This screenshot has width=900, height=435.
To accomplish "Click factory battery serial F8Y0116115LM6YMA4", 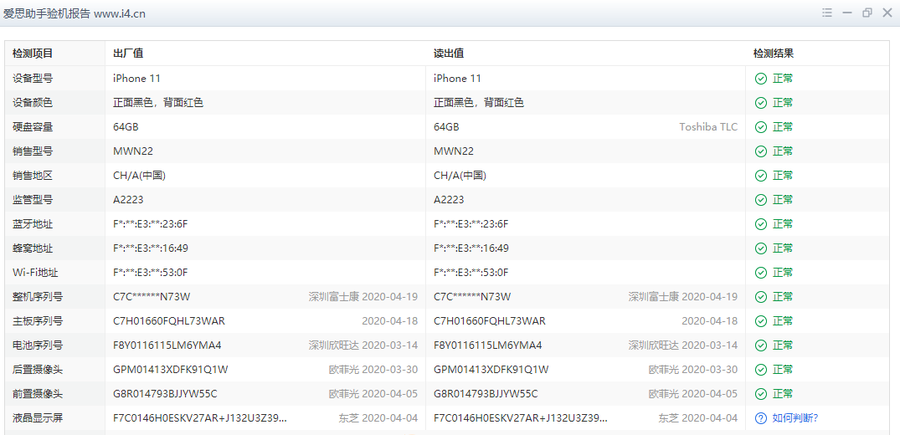I will [x=167, y=345].
